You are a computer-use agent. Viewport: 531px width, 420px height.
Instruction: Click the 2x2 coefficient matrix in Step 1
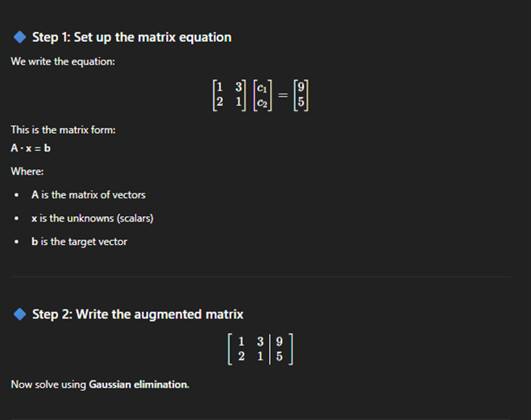pos(230,95)
